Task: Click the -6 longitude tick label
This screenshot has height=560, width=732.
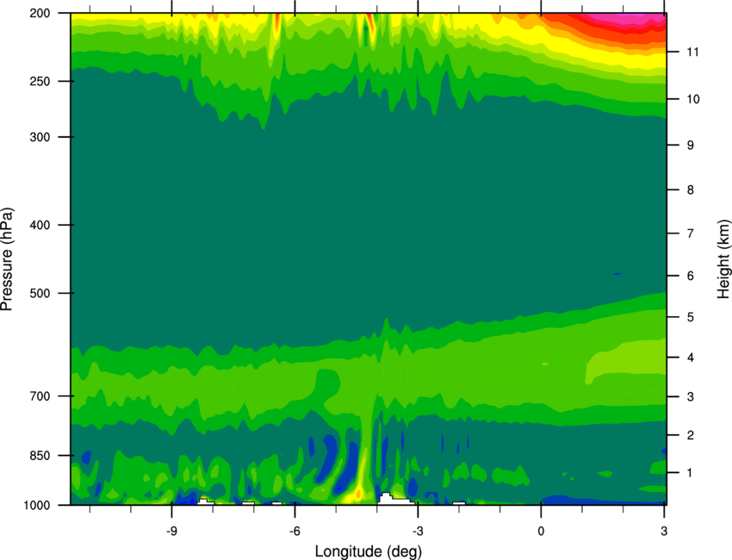Action: (295, 531)
